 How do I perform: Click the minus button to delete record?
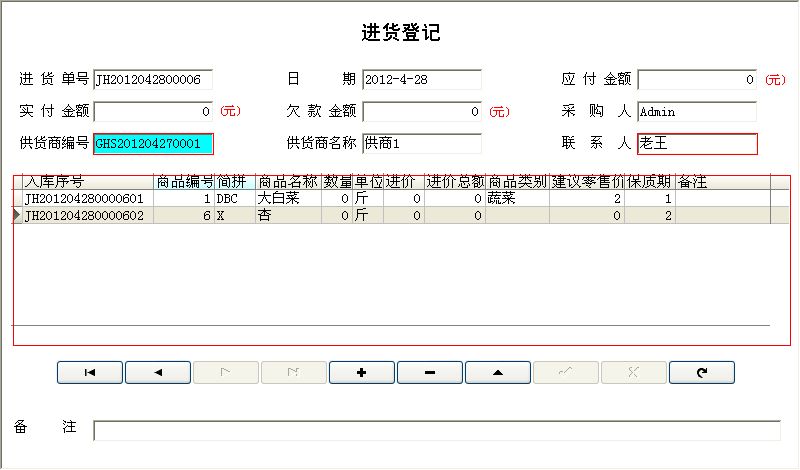click(x=429, y=372)
